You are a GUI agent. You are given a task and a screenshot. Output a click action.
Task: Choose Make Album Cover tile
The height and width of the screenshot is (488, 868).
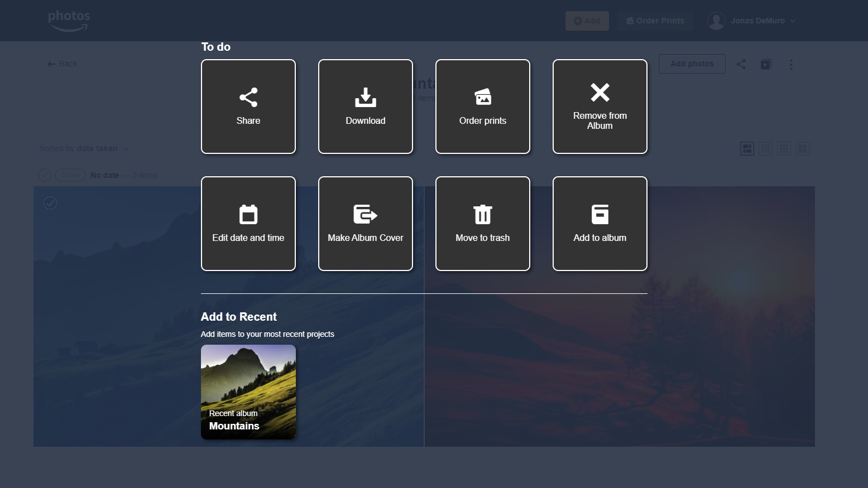point(366,224)
